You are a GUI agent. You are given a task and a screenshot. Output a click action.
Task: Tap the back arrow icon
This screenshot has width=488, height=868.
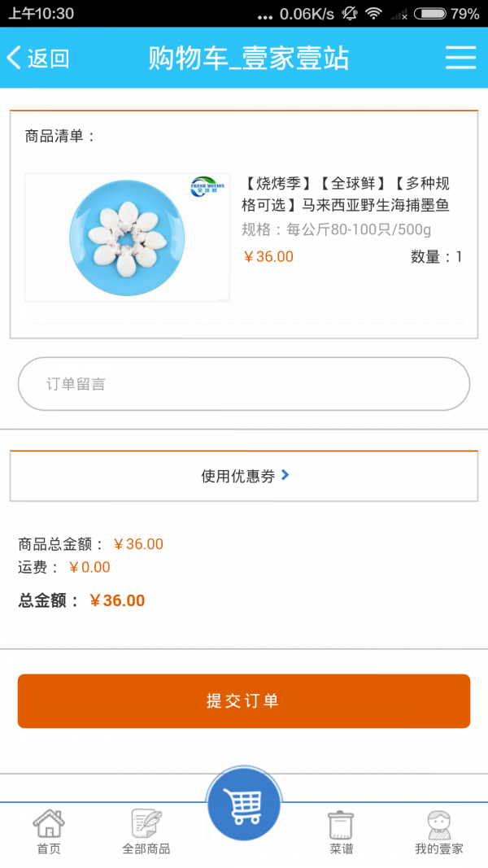tap(14, 58)
